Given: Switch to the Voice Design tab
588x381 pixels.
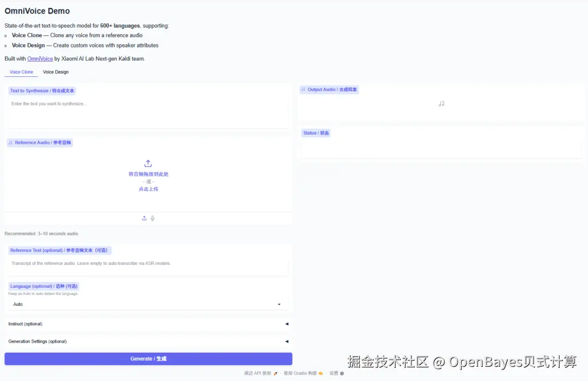Looking at the screenshot, I should (56, 72).
